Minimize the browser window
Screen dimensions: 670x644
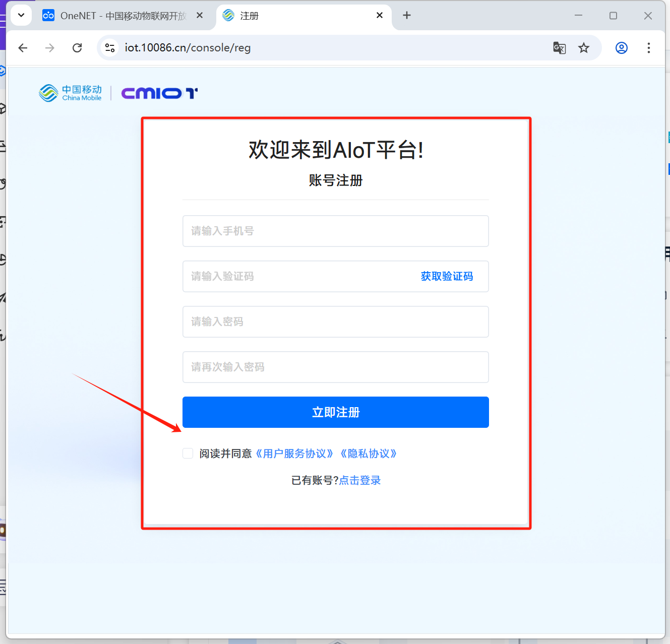(x=578, y=16)
